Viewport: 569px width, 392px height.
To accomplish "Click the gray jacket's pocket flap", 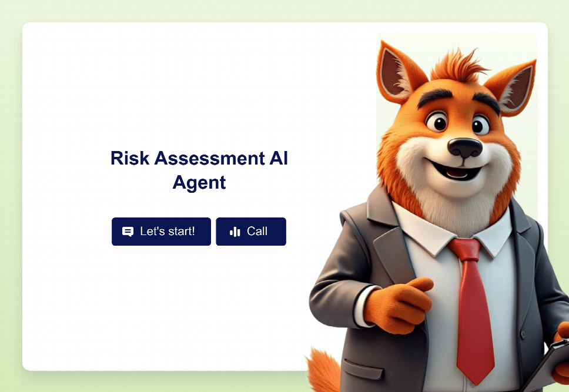I will (x=363, y=370).
